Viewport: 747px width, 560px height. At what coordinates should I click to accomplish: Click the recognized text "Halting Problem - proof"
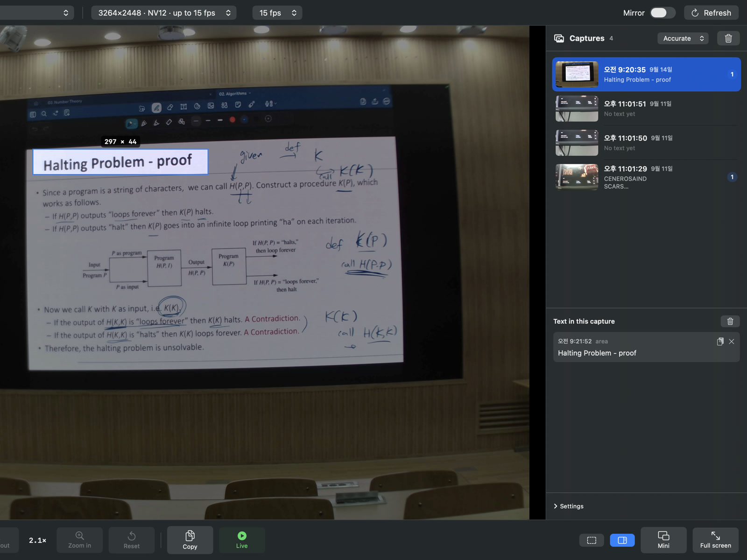(597, 353)
